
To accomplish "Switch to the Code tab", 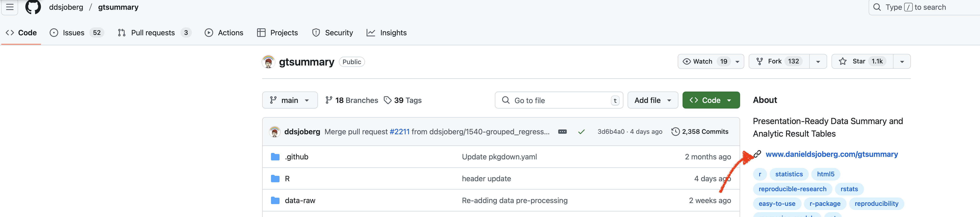I will point(21,33).
